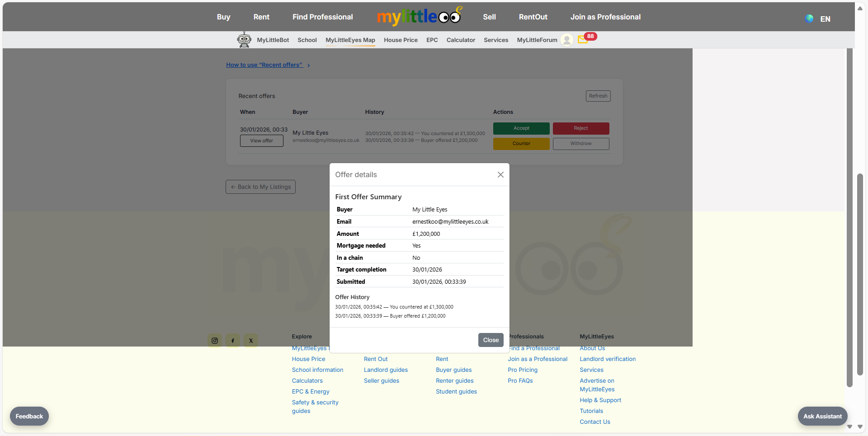Close the Offer details dialog with X
Screen dimensions: 868x436
click(x=500, y=175)
